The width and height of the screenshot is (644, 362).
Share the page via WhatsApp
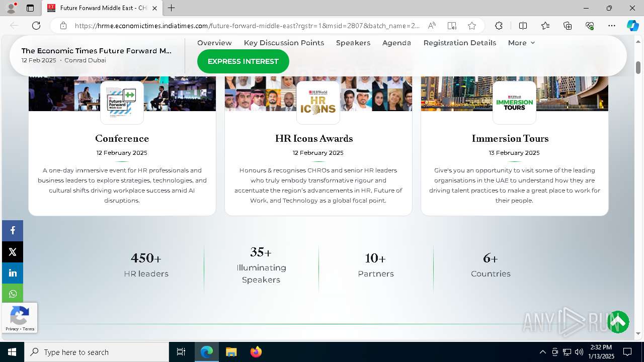pyautogui.click(x=13, y=294)
